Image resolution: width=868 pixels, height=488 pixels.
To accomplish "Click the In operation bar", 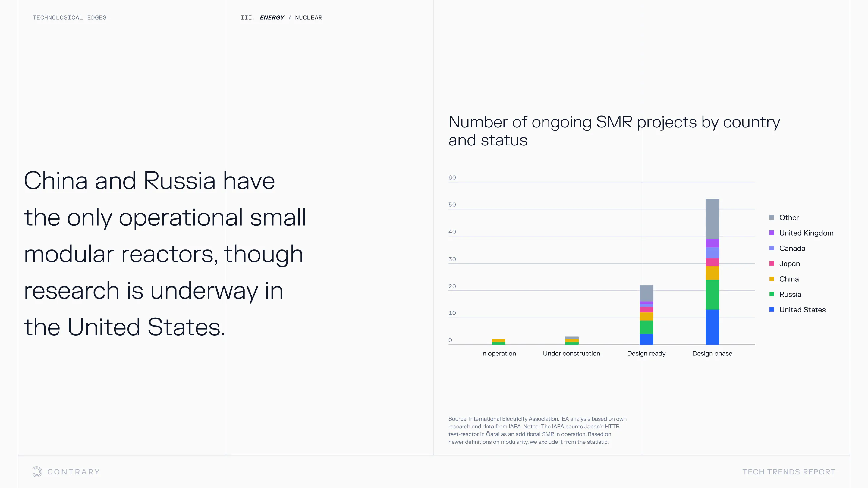I will click(498, 342).
